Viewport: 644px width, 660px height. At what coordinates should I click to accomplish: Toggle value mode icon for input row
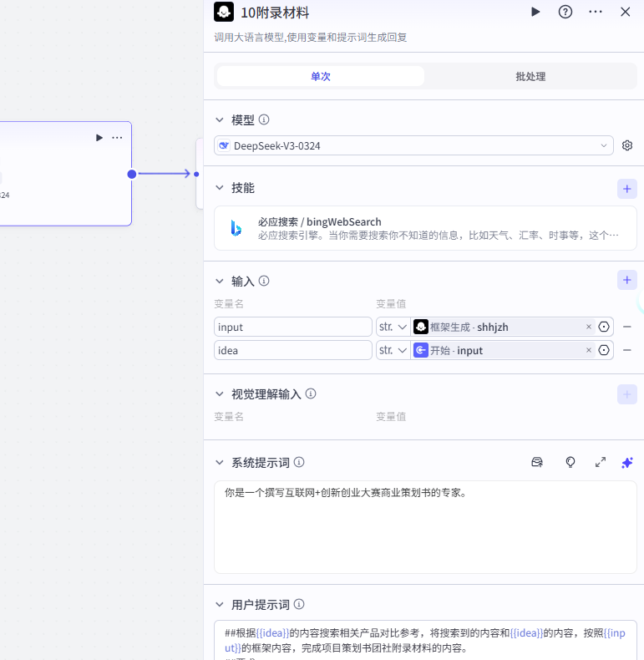point(604,327)
